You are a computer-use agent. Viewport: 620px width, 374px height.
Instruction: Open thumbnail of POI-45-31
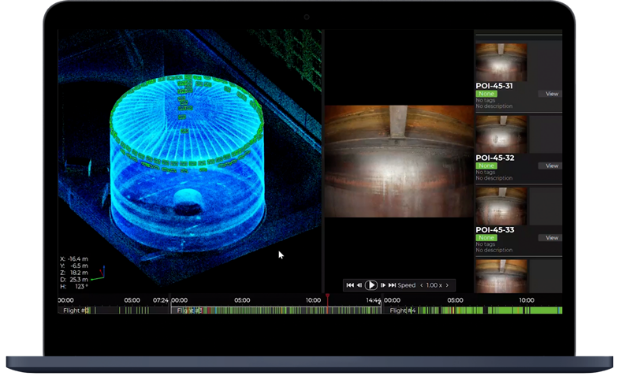[x=501, y=62]
